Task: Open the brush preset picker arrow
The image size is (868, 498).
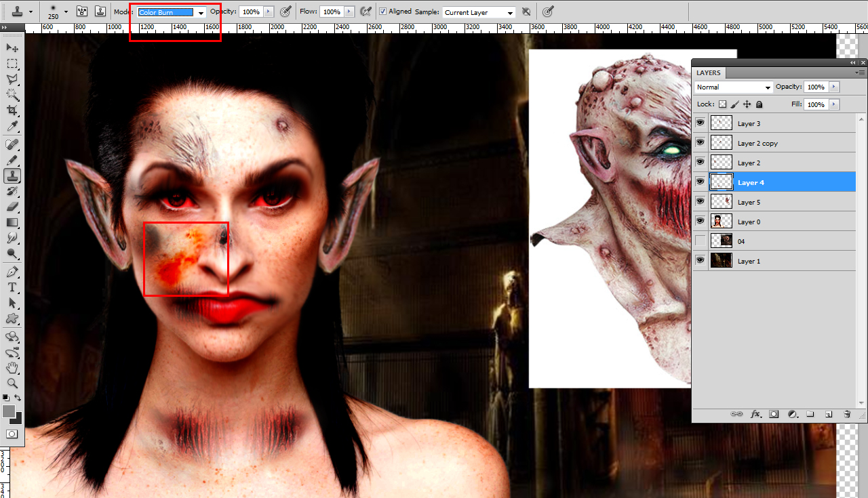Action: (x=66, y=12)
